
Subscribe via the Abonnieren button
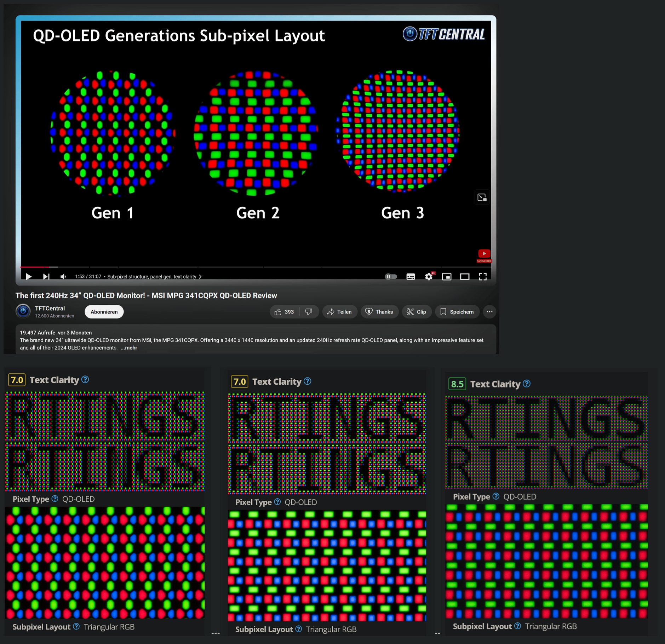tap(104, 312)
